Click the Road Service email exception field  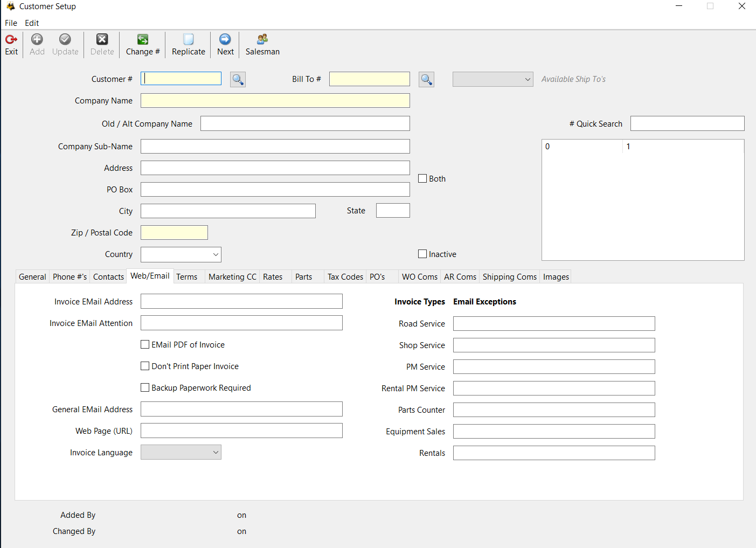coord(554,323)
